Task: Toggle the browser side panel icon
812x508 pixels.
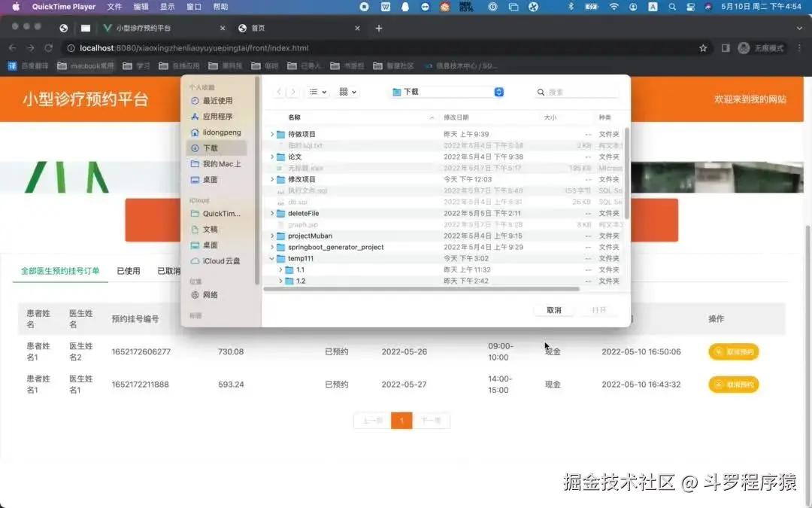Action: (x=726, y=47)
